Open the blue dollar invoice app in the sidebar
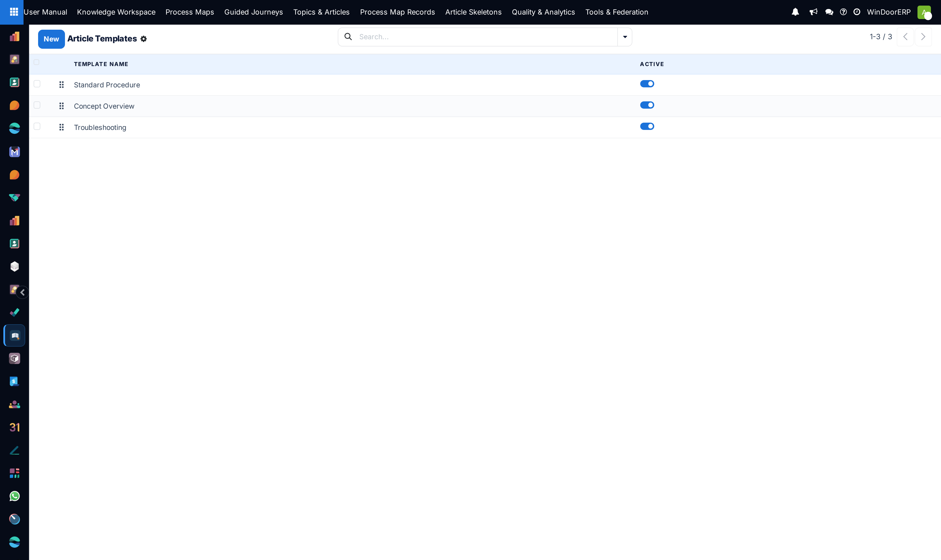The image size is (941, 560). 14,382
